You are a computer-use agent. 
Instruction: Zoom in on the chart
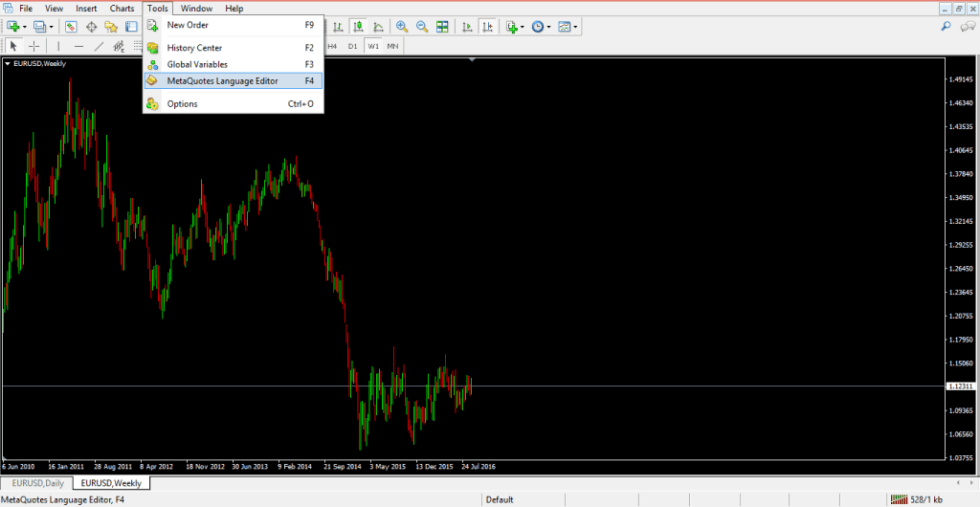click(x=402, y=26)
